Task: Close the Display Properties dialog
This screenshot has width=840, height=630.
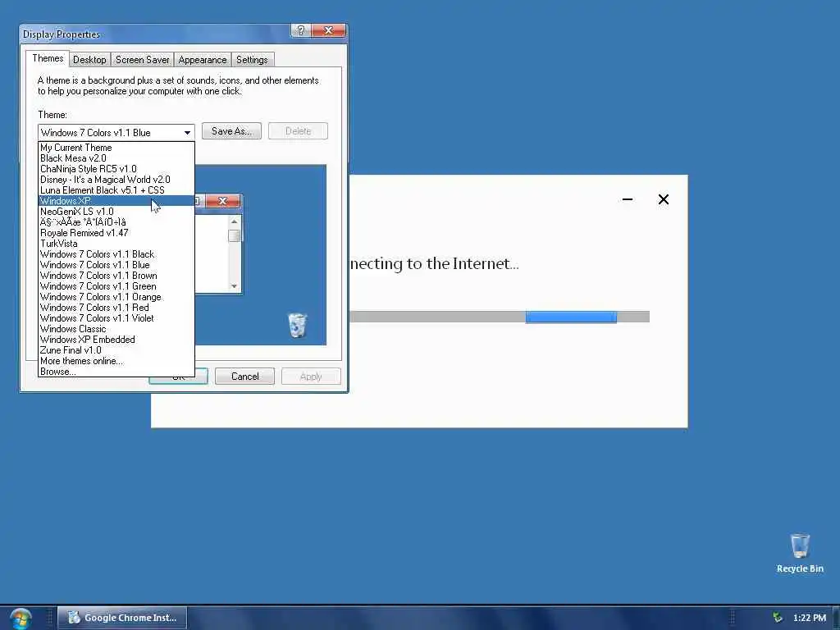Action: pos(328,30)
